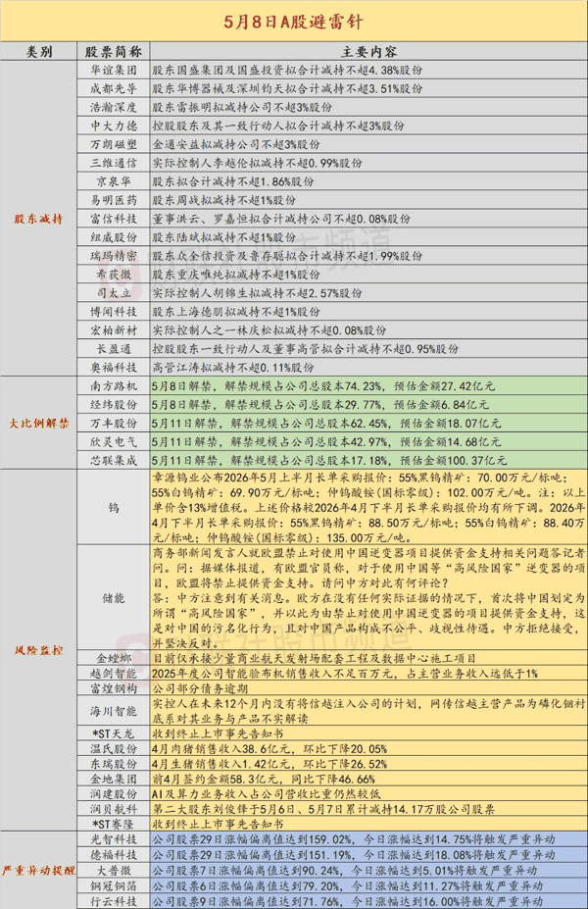Select stock name 大普微
The width and height of the screenshot is (588, 909).
pos(114,870)
